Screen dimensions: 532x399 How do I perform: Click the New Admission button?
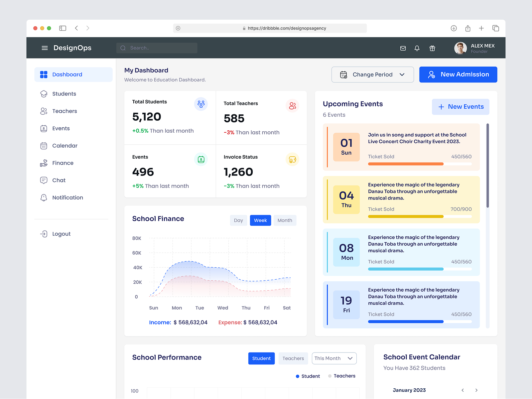(458, 74)
